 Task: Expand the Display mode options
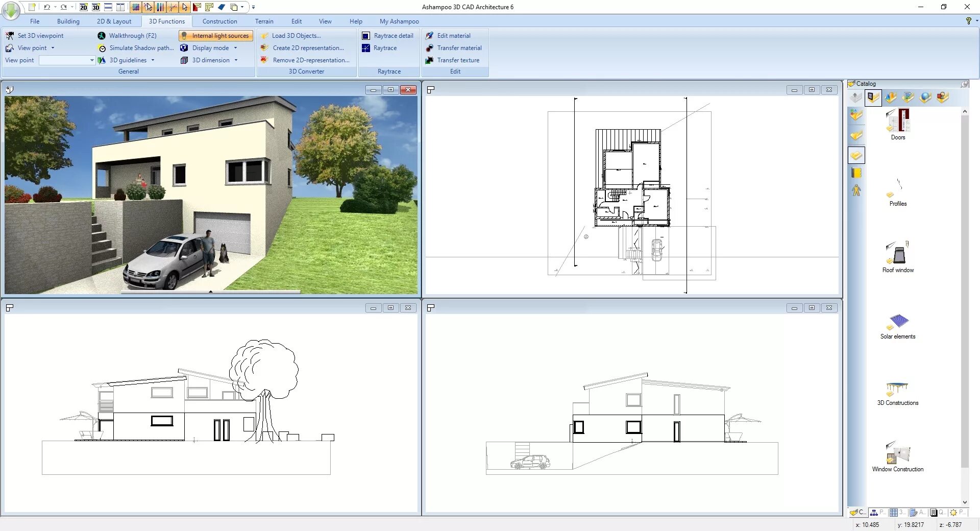click(x=236, y=47)
